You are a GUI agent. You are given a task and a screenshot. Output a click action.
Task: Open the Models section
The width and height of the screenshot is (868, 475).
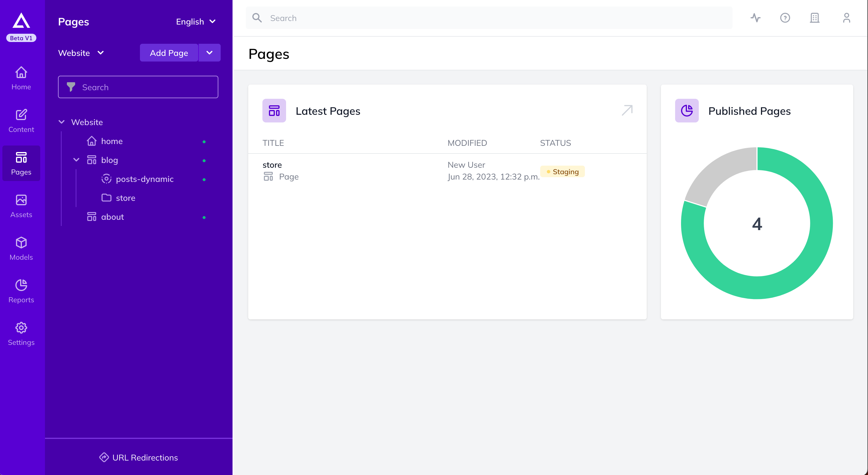click(x=21, y=249)
